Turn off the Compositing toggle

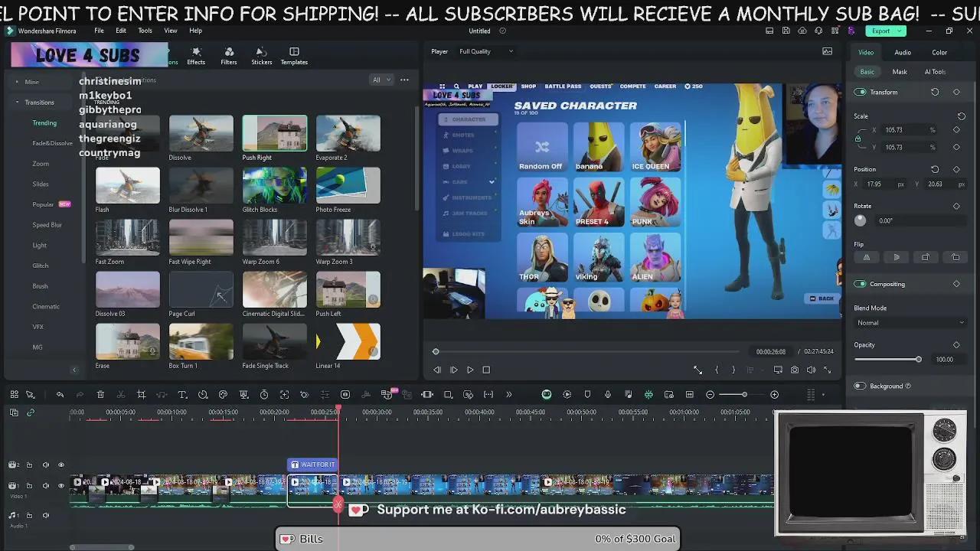tap(860, 284)
